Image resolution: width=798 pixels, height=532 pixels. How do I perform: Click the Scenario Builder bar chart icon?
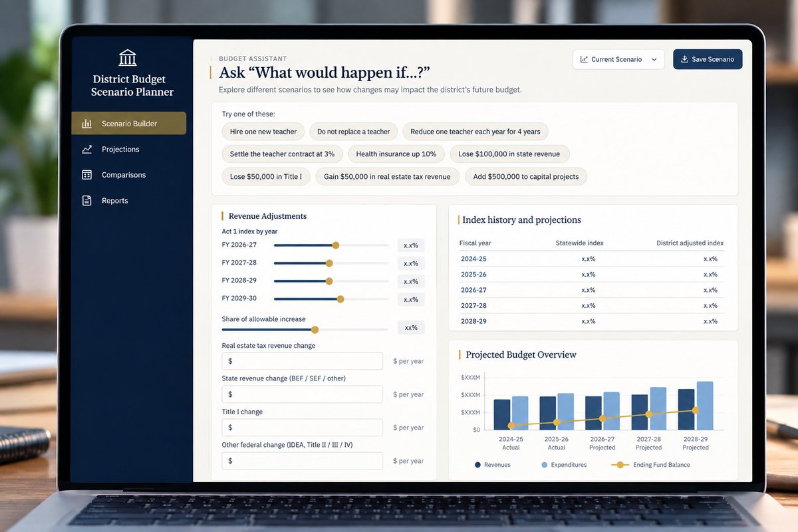(x=86, y=124)
